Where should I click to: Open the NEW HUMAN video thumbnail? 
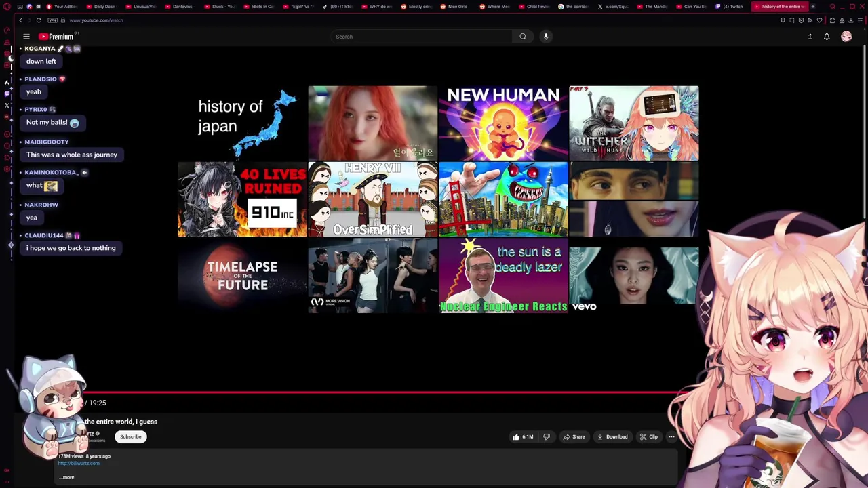point(503,123)
